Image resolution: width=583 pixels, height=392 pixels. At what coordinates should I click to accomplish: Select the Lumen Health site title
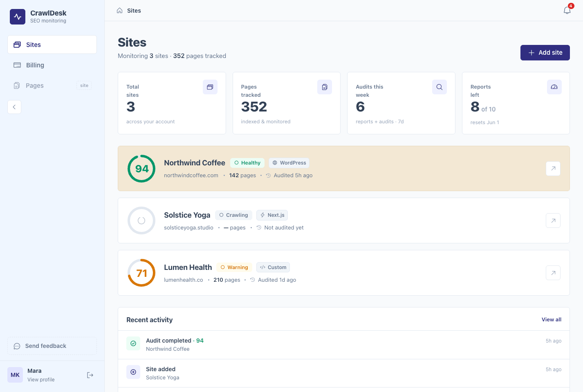click(x=188, y=267)
